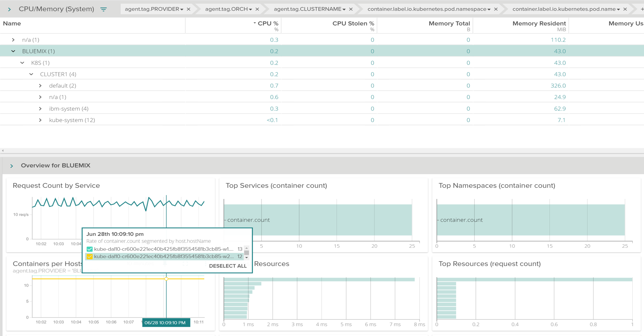The width and height of the screenshot is (644, 336).
Task: Collapse the K8S (1) row
Action: [x=22, y=63]
